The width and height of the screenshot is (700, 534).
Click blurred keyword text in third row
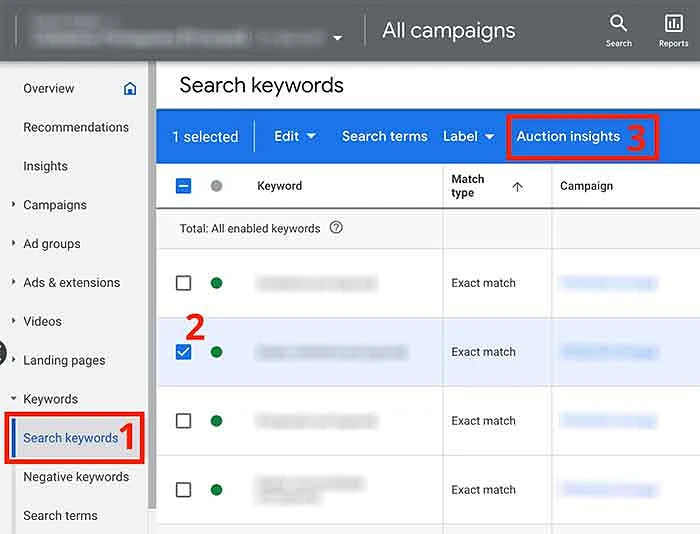[x=317, y=421]
